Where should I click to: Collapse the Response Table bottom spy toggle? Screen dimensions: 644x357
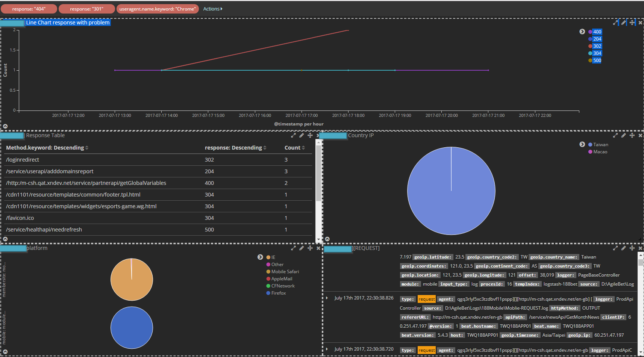5,239
